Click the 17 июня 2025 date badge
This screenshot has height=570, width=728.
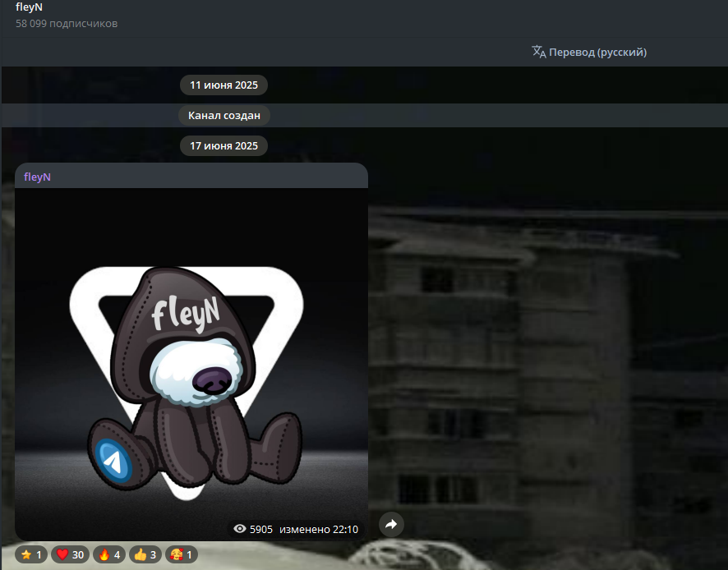[223, 145]
